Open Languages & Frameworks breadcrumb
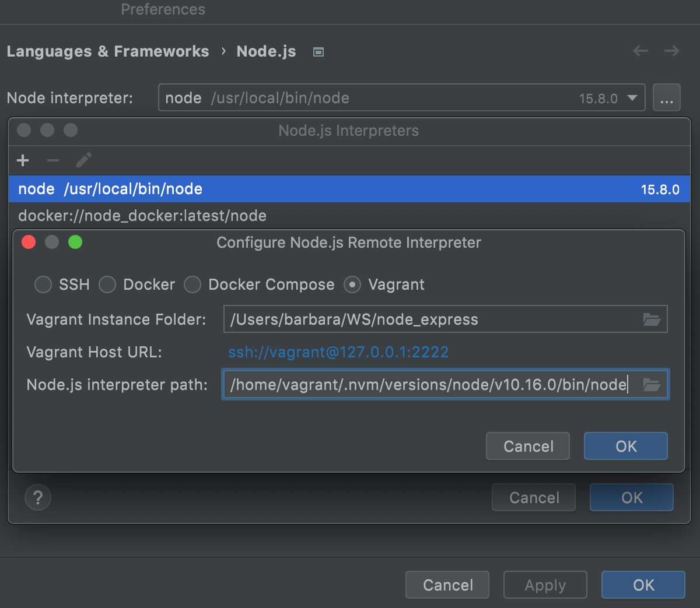The image size is (700, 608). (x=107, y=51)
